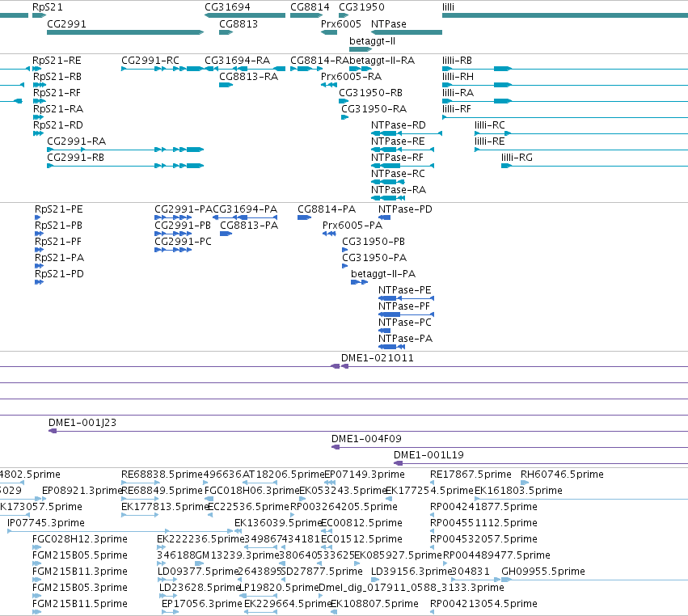Image resolution: width=688 pixels, height=616 pixels.
Task: Click the betaggt-II gene bar glyph
Action: pyautogui.click(x=361, y=49)
